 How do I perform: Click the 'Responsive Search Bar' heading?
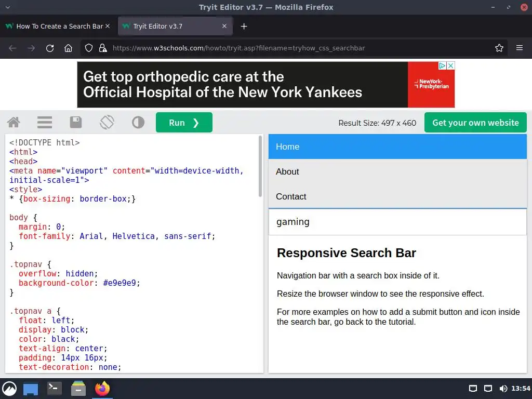tap(347, 253)
